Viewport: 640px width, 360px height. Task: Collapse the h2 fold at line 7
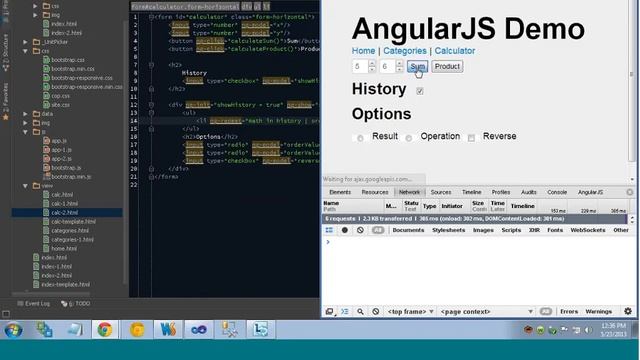click(151, 65)
